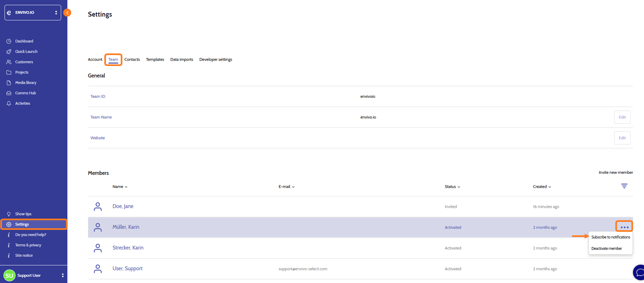The width and height of the screenshot is (644, 283).
Task: Click Media library file icon
Action: pos(9,83)
